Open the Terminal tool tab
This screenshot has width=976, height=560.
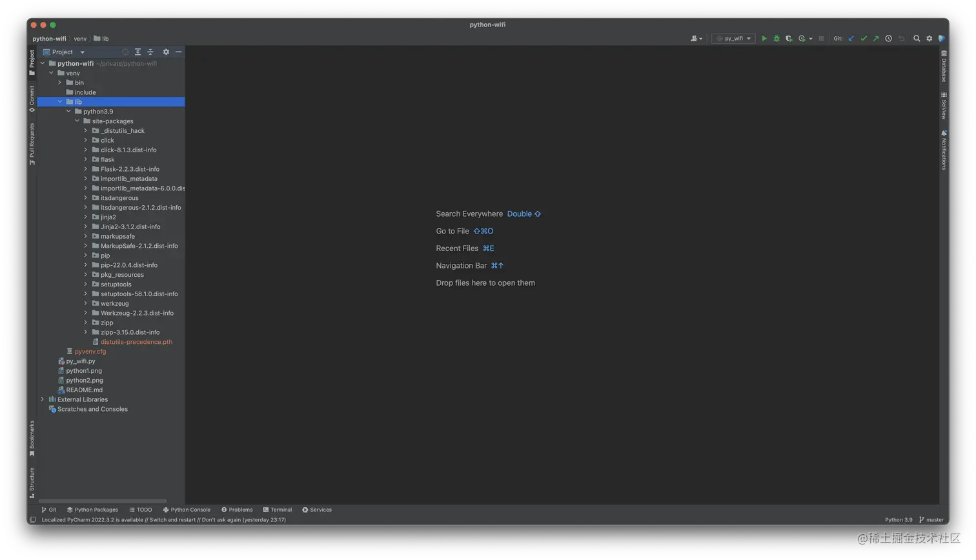(278, 510)
